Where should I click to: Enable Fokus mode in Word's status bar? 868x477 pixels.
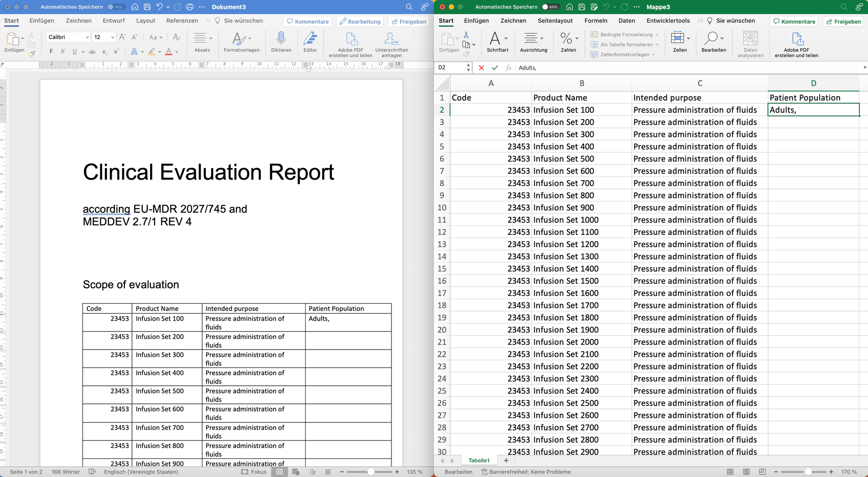pyautogui.click(x=254, y=472)
